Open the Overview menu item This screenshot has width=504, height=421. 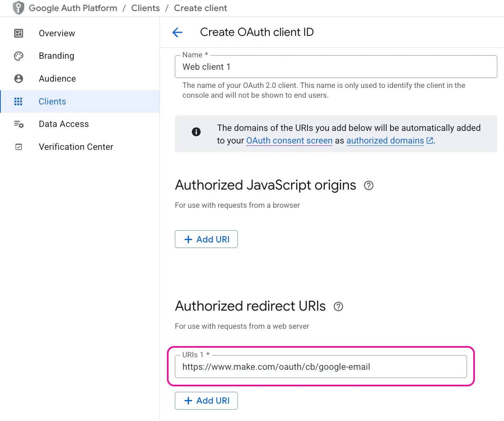pyautogui.click(x=80, y=34)
